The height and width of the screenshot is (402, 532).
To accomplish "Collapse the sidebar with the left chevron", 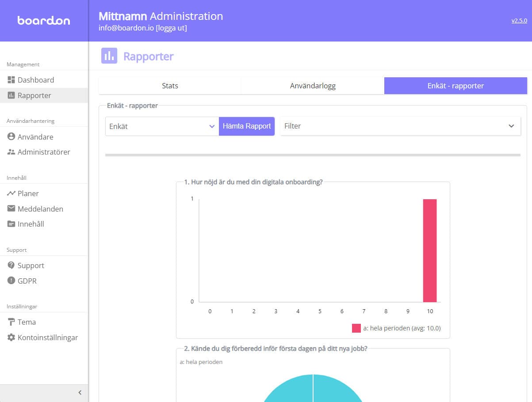I will (x=80, y=392).
